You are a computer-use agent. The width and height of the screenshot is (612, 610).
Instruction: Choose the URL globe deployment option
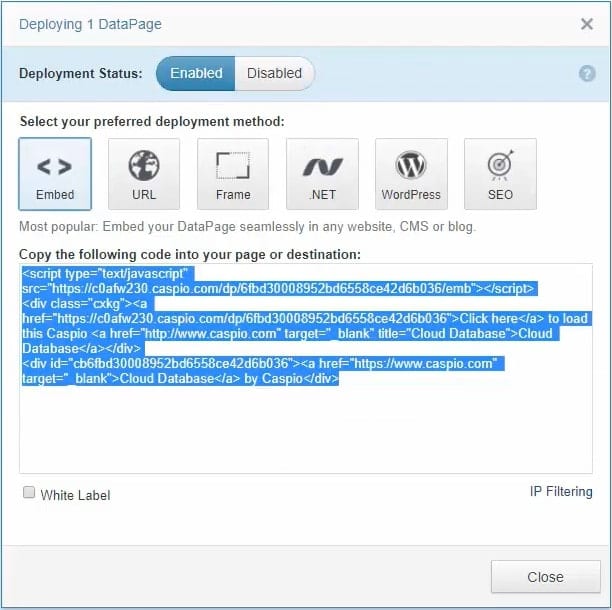(144, 174)
